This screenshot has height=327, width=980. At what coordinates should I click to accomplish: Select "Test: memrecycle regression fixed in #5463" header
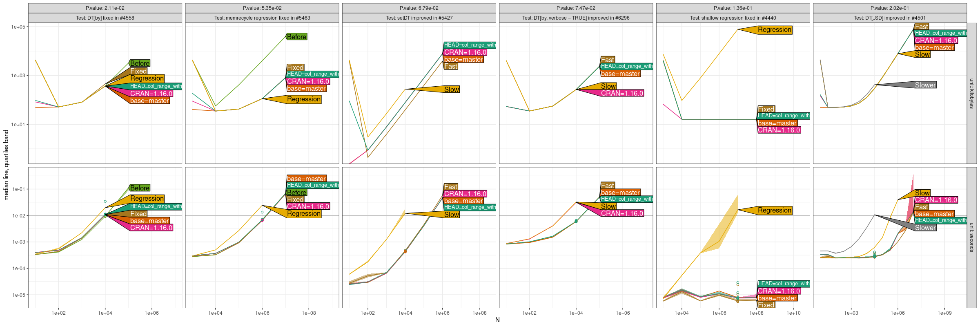pyautogui.click(x=262, y=18)
